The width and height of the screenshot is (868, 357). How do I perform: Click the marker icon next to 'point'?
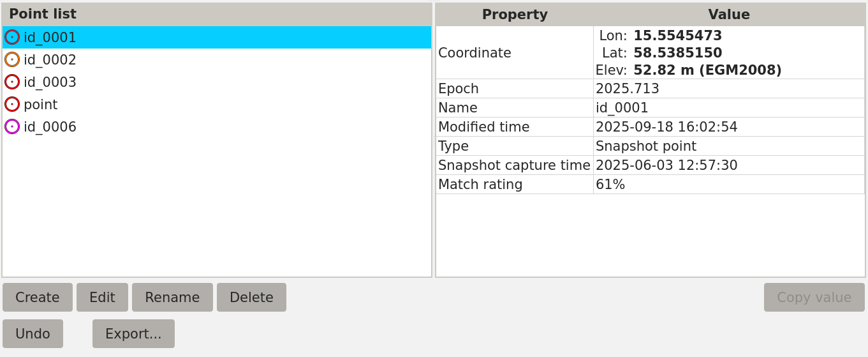pos(12,104)
